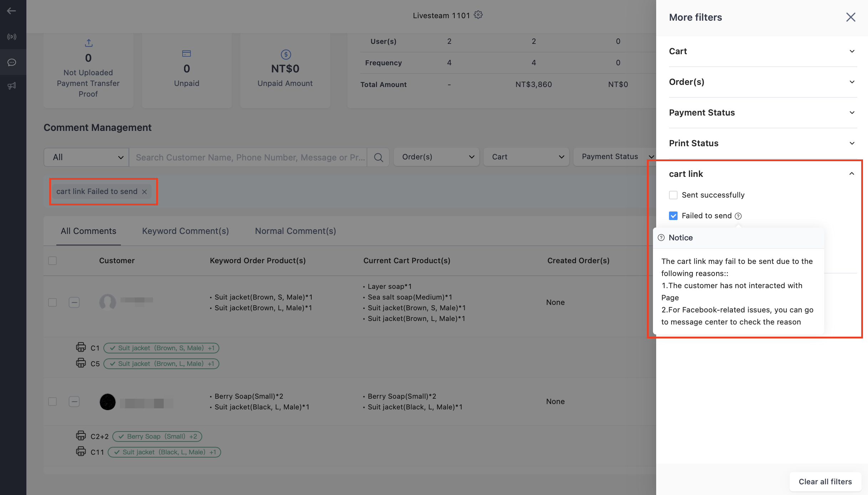Expand the Order(s) filter section

pyautogui.click(x=763, y=82)
